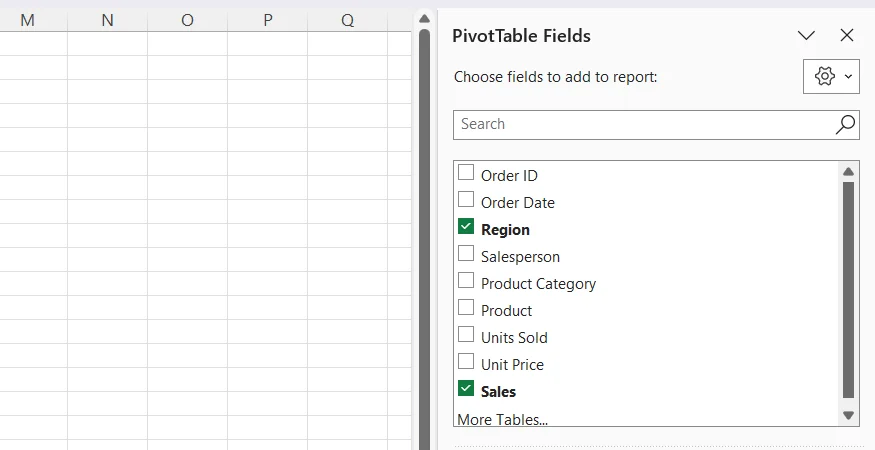The image size is (875, 450).
Task: Click the More Tables link
Action: pyautogui.click(x=502, y=419)
